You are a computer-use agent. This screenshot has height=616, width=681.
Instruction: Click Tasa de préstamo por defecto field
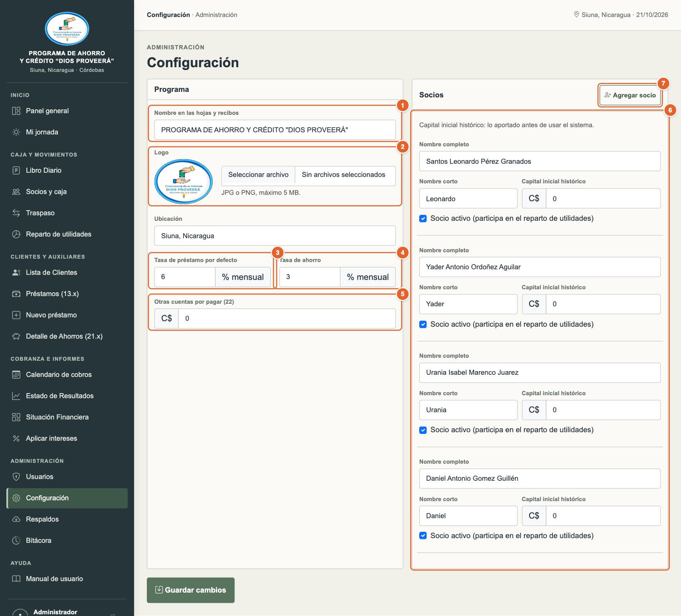185,277
